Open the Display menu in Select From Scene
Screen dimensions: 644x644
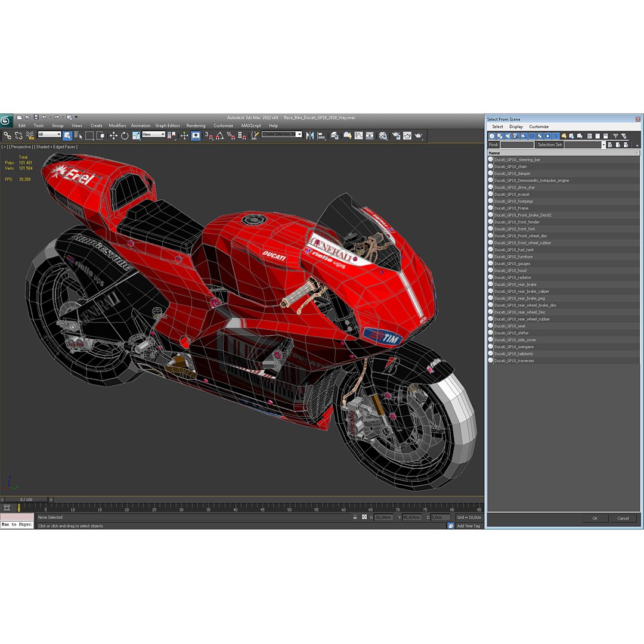(x=516, y=126)
